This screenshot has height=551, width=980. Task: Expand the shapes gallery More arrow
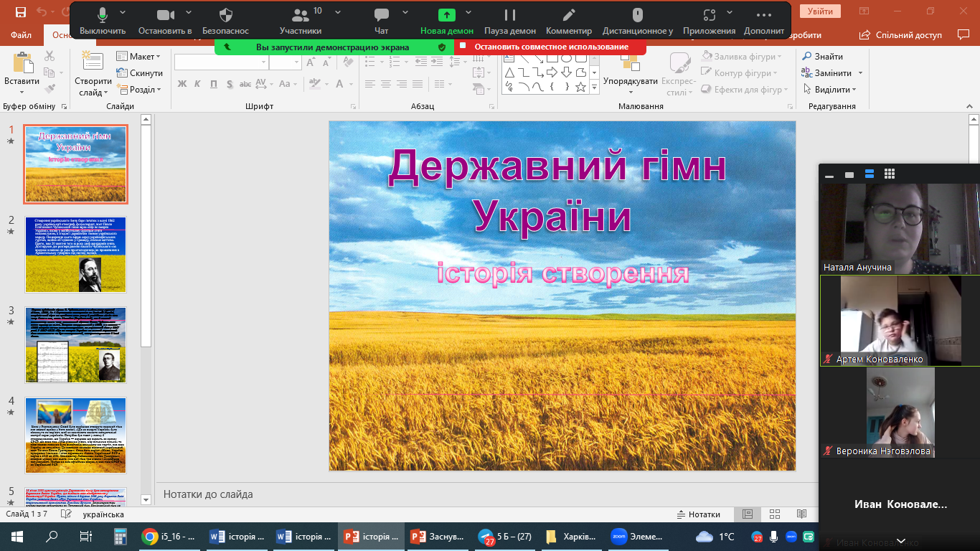click(594, 87)
